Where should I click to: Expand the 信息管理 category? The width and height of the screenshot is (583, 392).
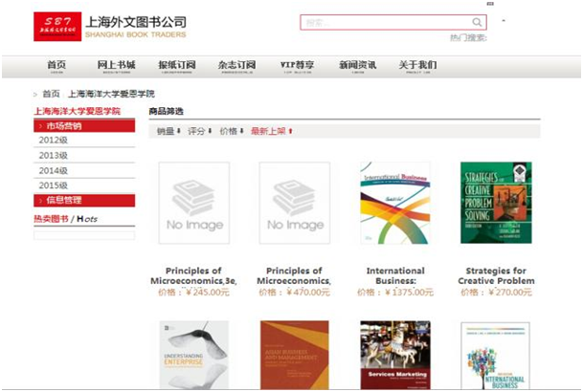pyautogui.click(x=84, y=200)
